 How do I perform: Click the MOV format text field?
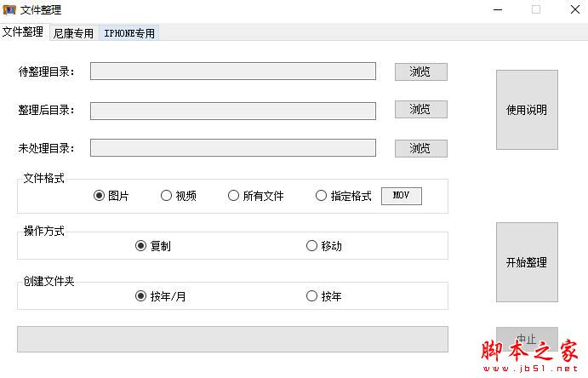tap(401, 196)
